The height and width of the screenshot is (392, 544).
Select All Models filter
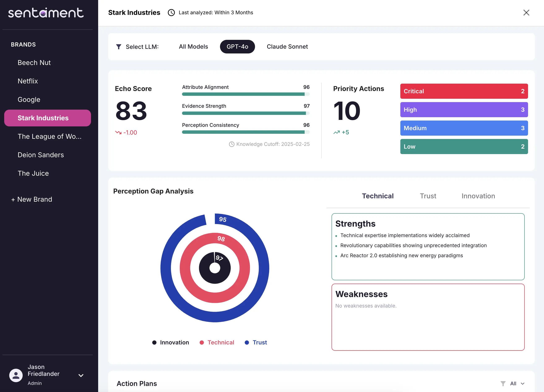tap(193, 47)
